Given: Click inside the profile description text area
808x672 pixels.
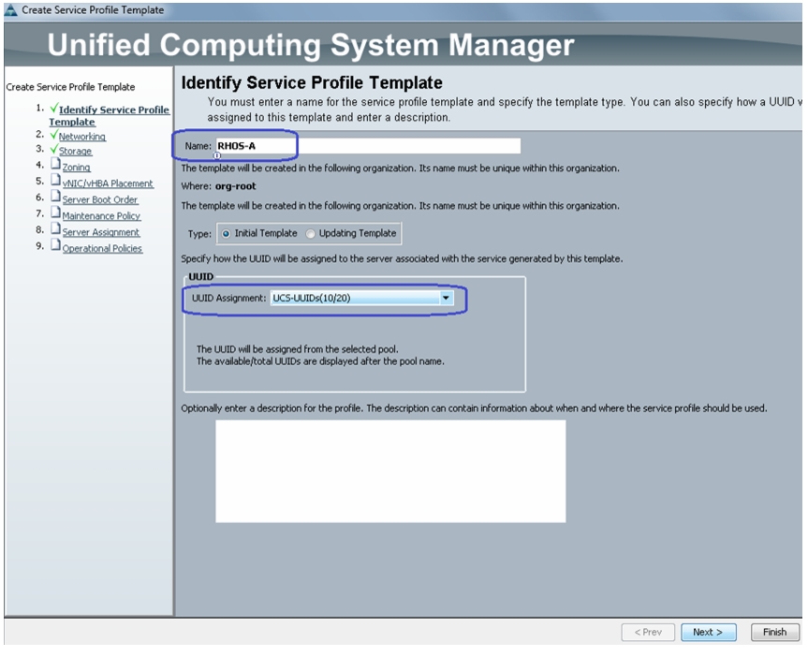Looking at the screenshot, I should pos(390,471).
